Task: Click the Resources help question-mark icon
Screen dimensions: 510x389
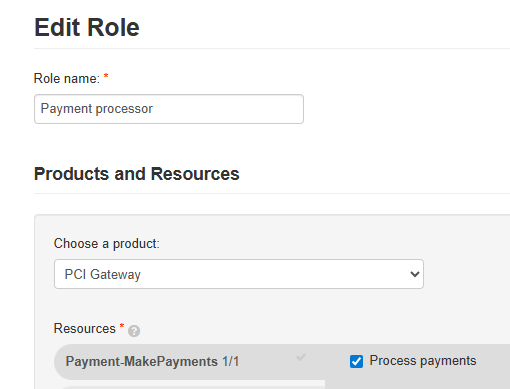Action: 134,331
